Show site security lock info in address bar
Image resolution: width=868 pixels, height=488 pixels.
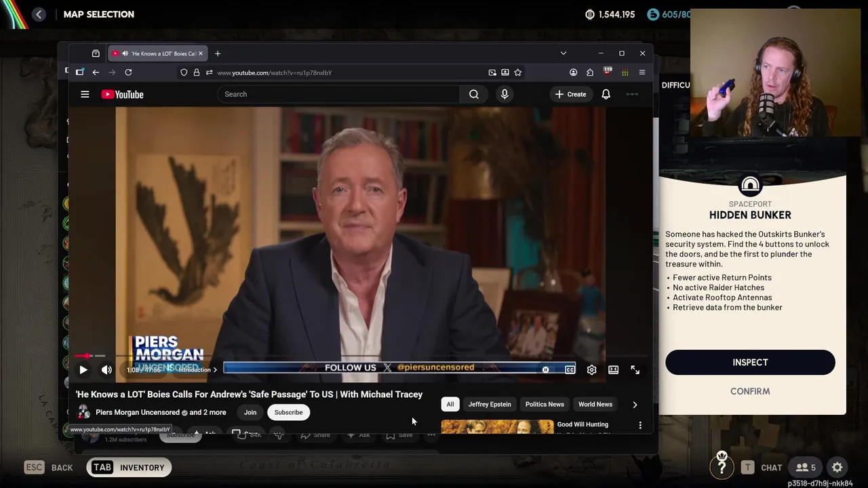point(196,73)
